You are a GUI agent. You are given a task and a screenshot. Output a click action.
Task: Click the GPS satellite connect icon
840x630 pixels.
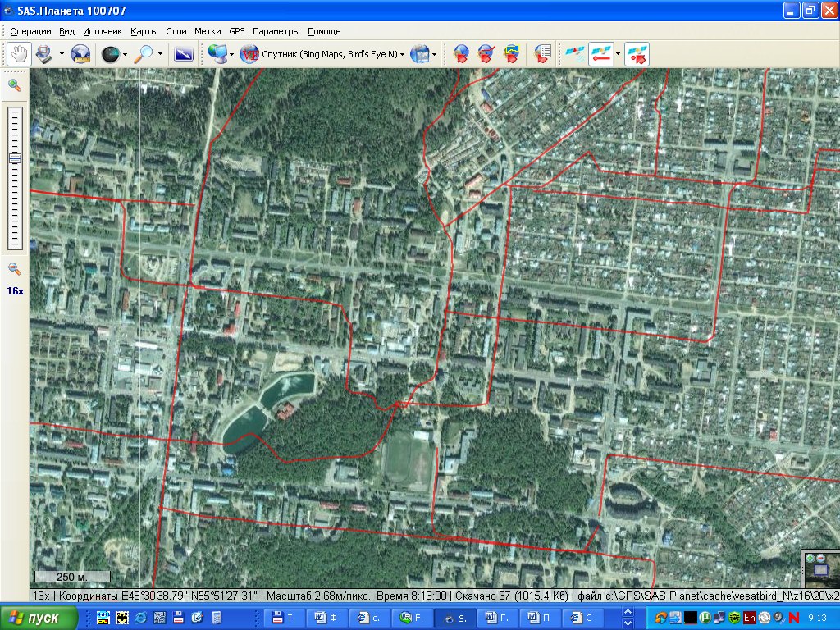pyautogui.click(x=576, y=54)
